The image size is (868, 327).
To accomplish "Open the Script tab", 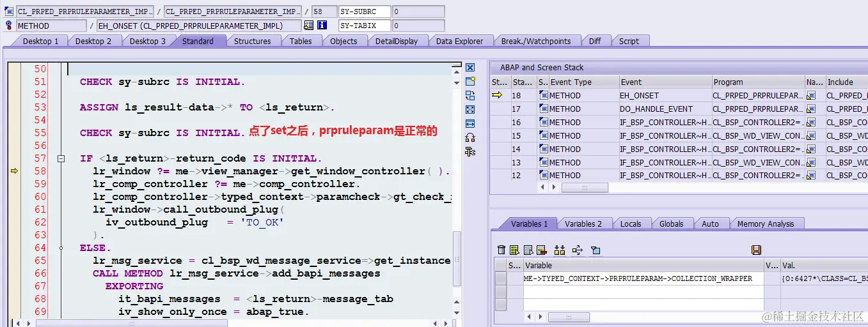I will pos(629,41).
